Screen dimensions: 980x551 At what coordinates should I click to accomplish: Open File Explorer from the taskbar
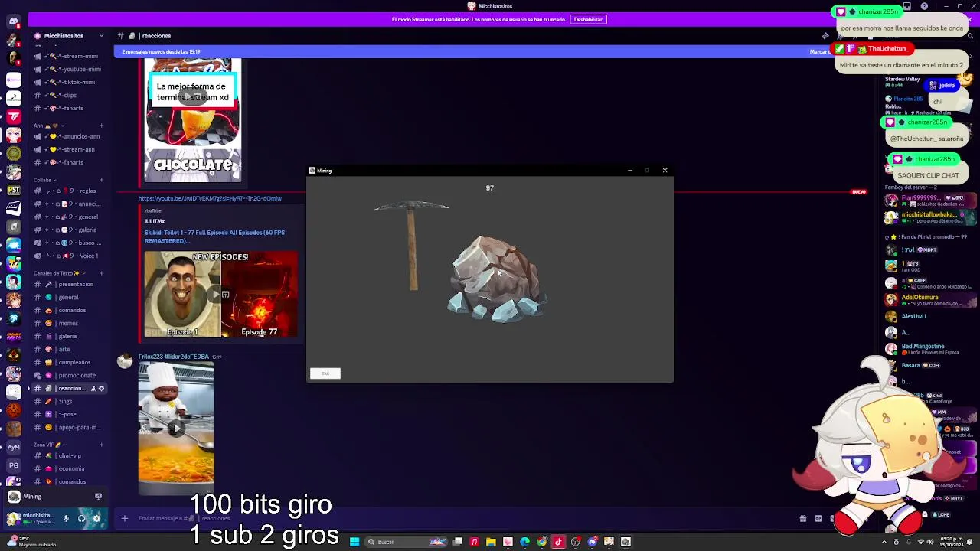[491, 542]
